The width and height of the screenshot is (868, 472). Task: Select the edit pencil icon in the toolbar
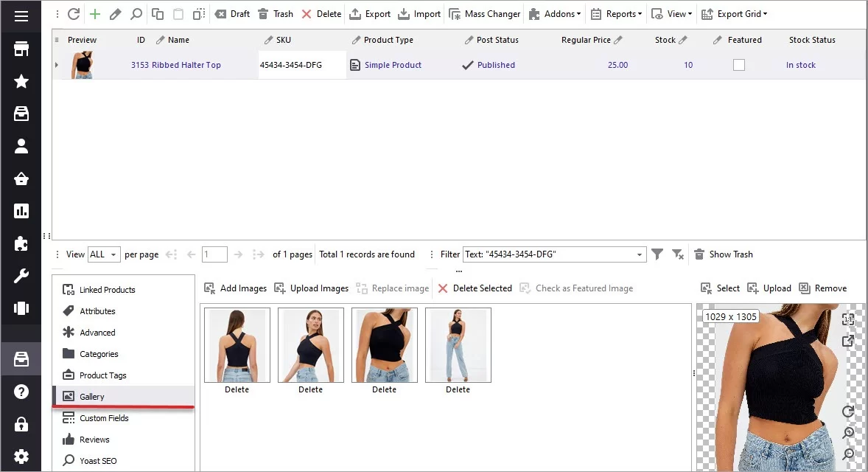[114, 13]
